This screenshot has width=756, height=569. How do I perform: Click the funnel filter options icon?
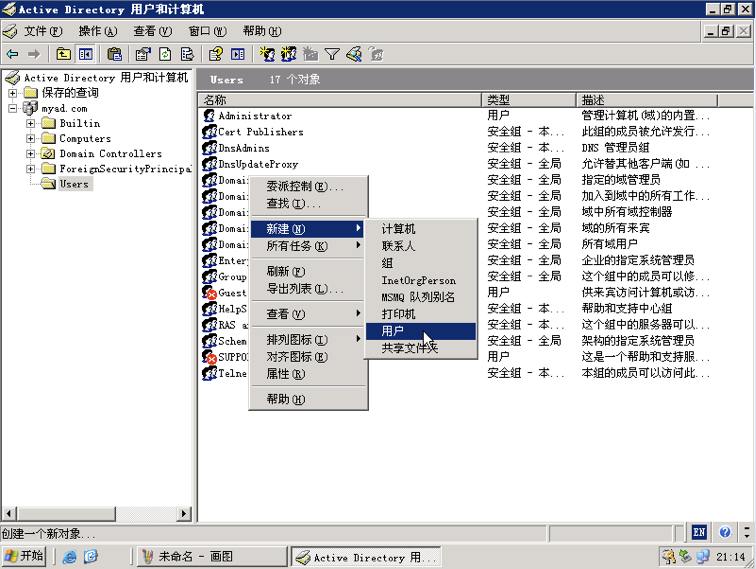pos(332,54)
